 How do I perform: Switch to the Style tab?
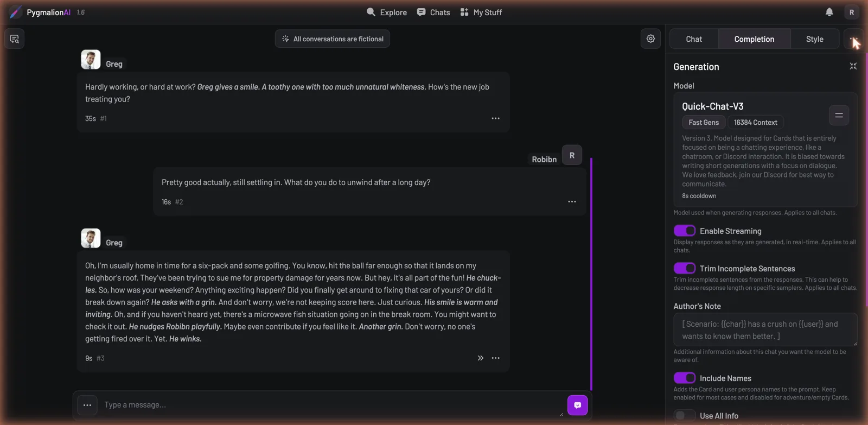(x=814, y=39)
